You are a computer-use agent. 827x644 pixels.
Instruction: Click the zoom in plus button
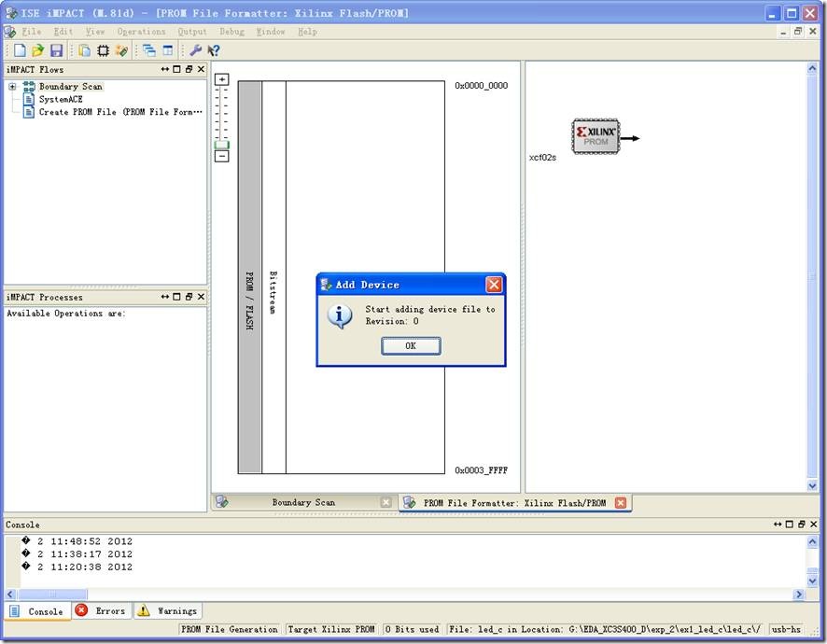tap(221, 79)
